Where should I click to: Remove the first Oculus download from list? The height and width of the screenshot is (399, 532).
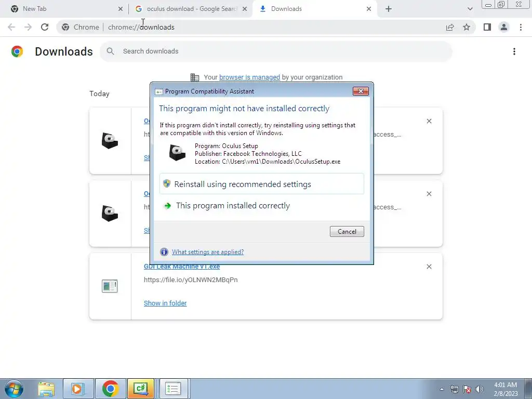pyautogui.click(x=429, y=121)
